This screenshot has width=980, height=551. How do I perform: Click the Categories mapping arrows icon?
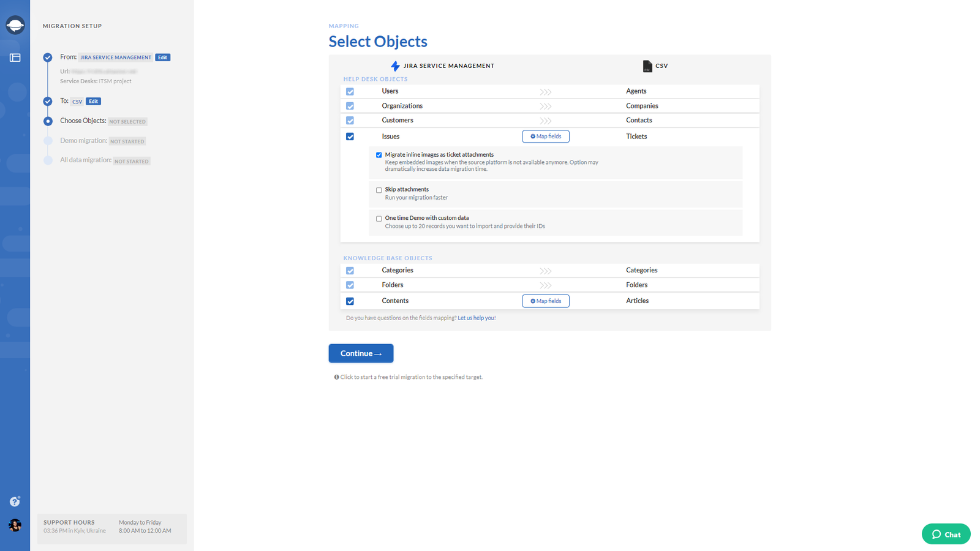[546, 271]
